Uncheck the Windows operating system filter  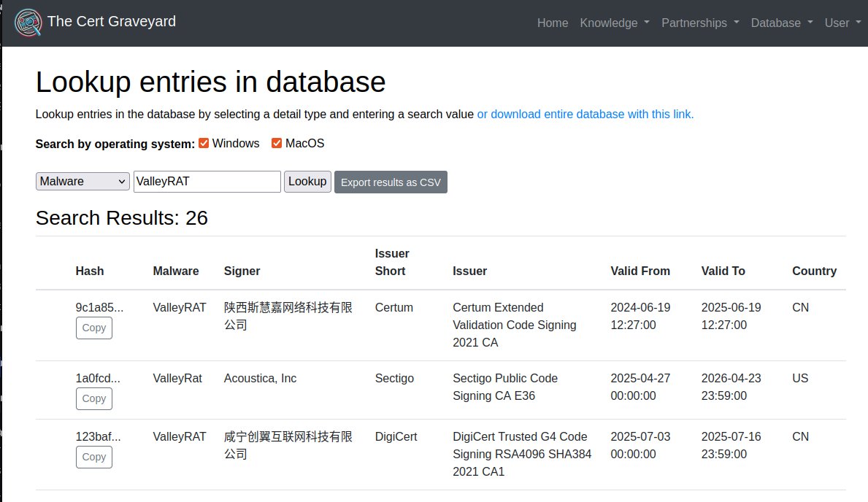coord(203,142)
